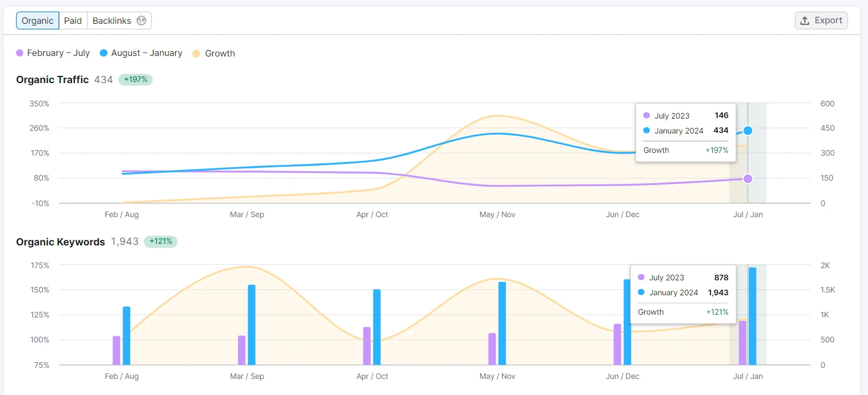
Task: Click the 434 value in traffic tooltip
Action: pos(721,131)
